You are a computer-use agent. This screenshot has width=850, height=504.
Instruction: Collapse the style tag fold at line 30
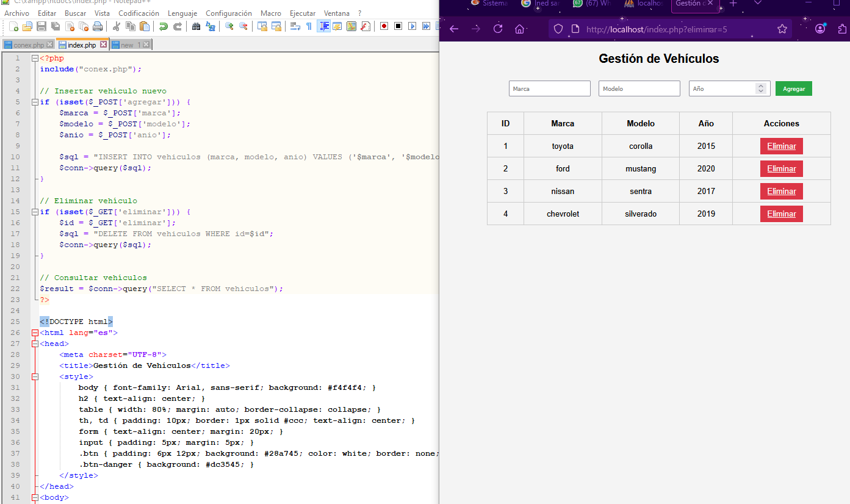35,377
